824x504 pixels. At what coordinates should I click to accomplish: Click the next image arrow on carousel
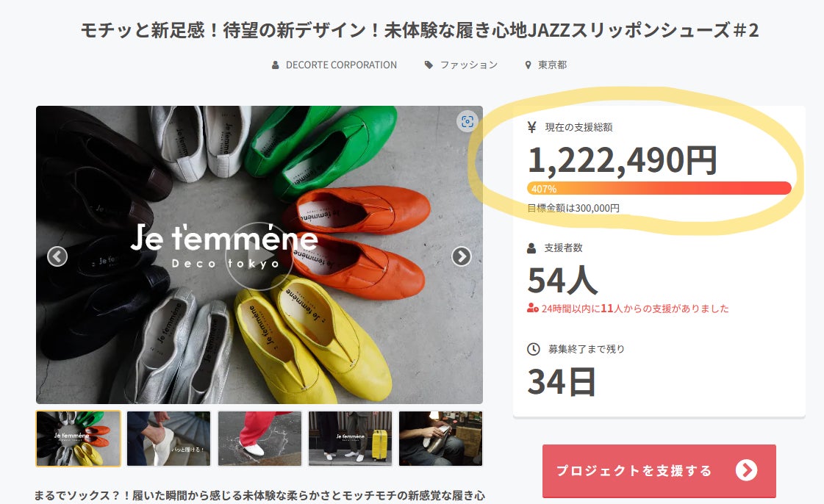tap(461, 256)
